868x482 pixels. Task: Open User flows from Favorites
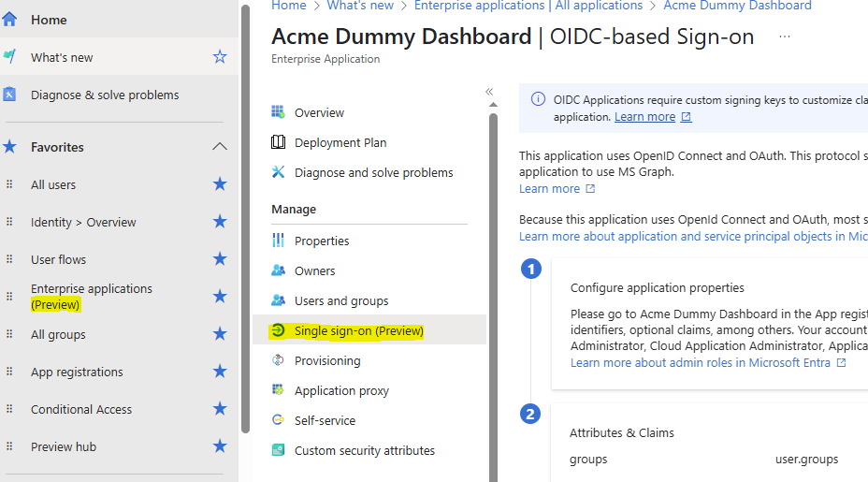(58, 259)
